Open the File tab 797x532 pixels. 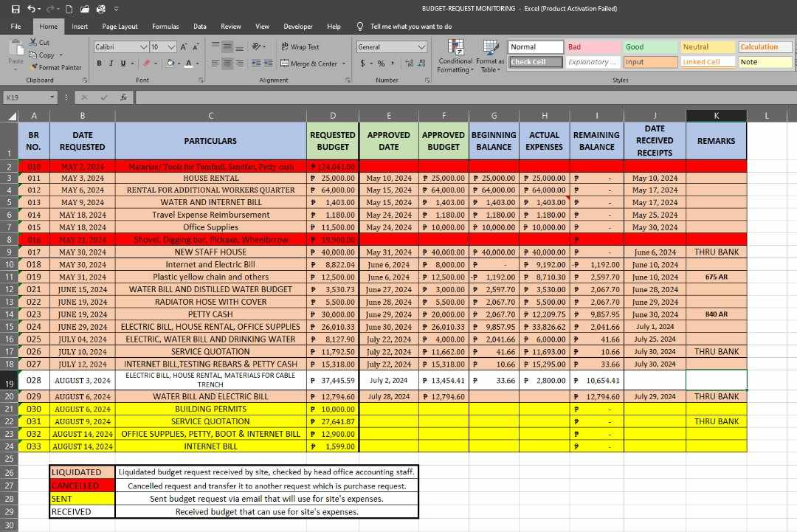click(x=15, y=27)
